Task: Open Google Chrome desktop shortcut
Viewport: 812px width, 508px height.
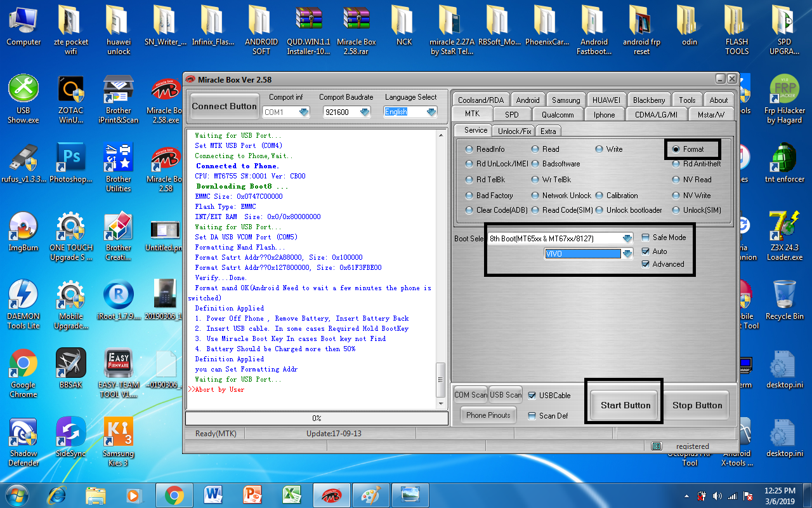Action: [x=23, y=373]
